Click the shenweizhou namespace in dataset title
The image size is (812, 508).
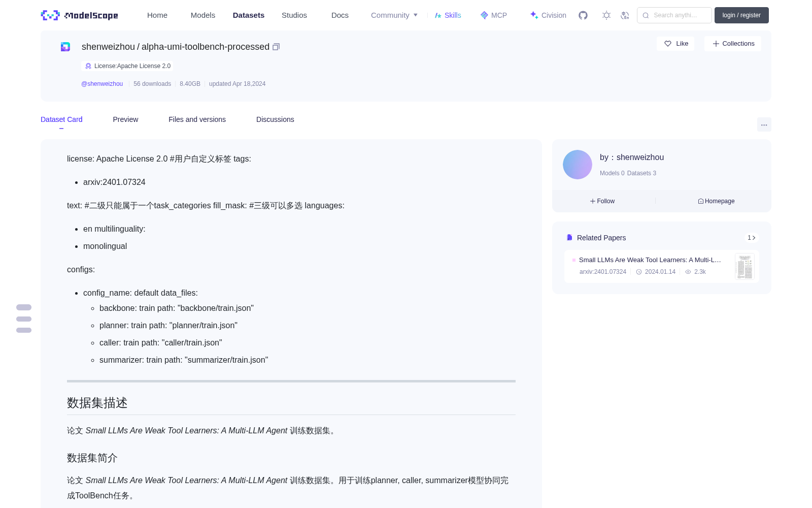pos(109,47)
